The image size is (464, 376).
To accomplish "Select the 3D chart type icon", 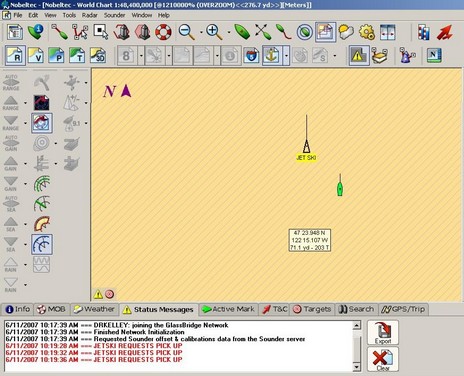I will pos(98,55).
